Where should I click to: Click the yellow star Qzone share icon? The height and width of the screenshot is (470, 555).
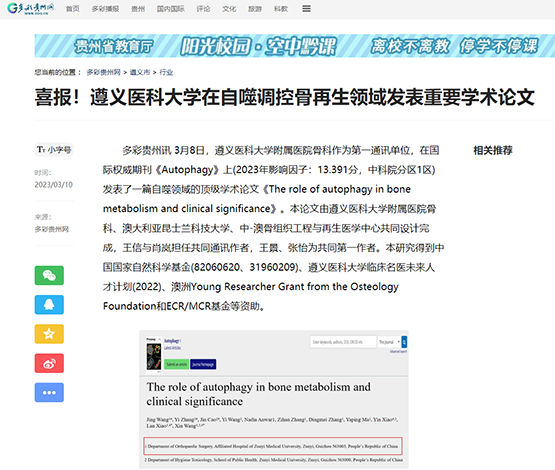(x=49, y=334)
